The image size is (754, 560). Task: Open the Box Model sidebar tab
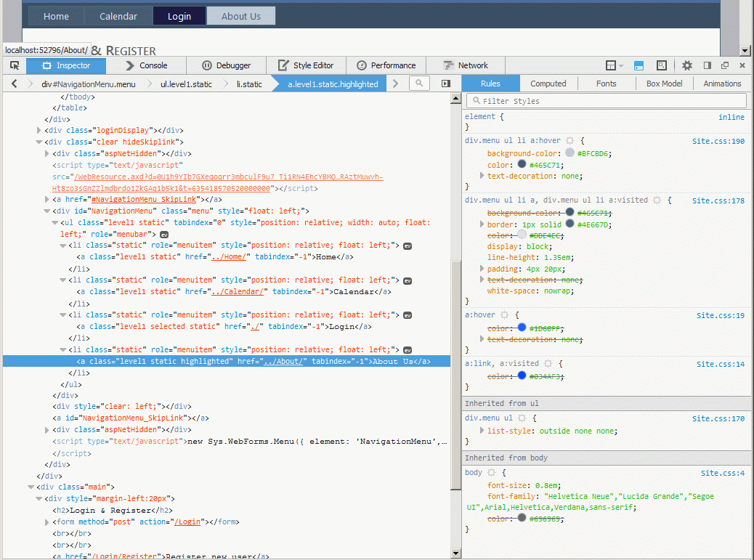664,84
